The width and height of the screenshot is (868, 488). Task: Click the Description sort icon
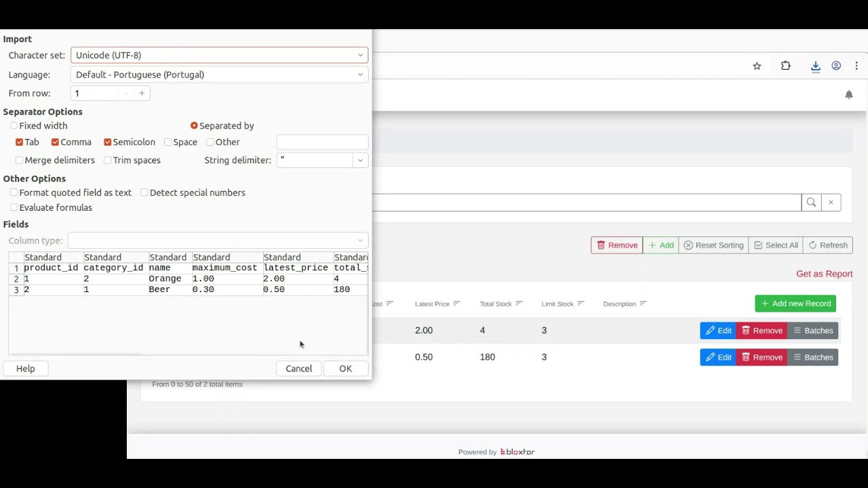(643, 304)
